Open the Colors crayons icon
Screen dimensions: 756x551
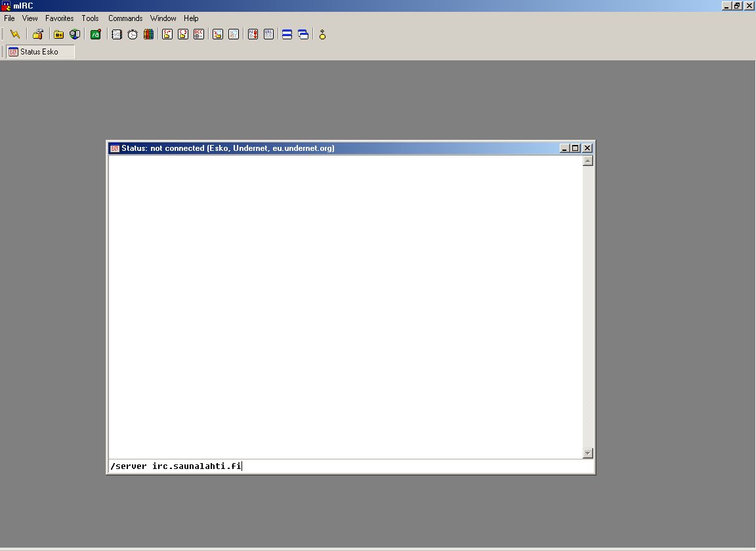pos(148,34)
